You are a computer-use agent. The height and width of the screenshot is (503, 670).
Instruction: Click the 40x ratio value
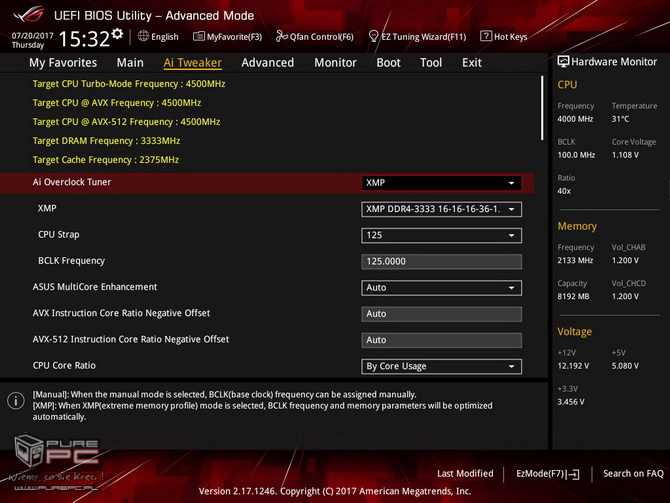coord(564,191)
